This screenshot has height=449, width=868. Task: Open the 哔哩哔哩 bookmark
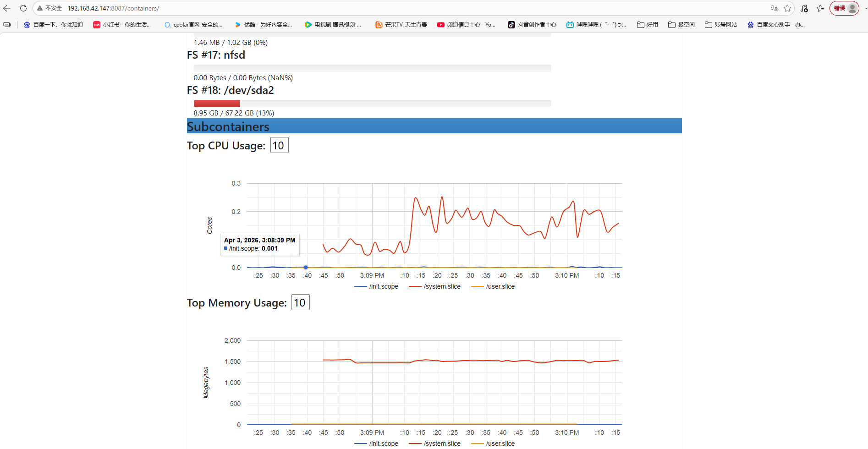(x=596, y=25)
